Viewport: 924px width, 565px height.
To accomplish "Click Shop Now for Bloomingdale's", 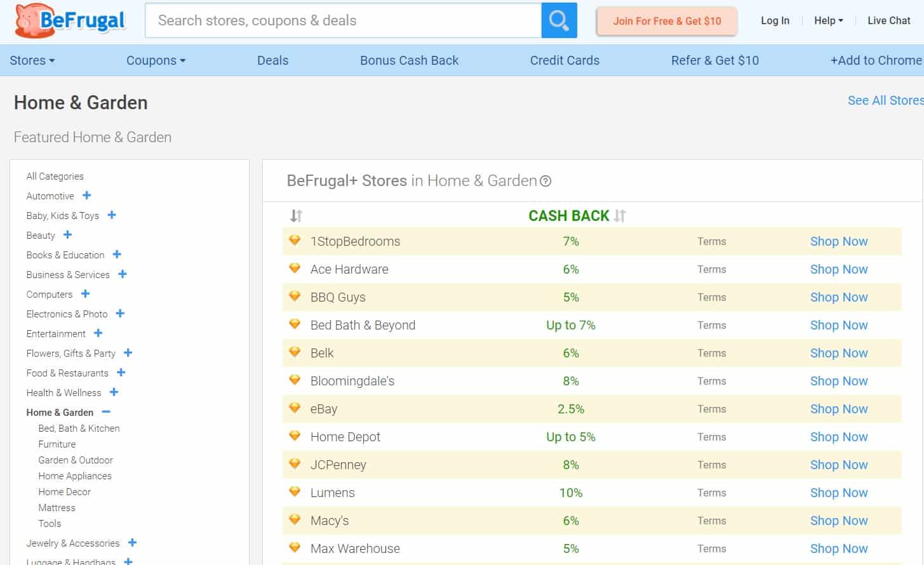I will click(x=839, y=381).
